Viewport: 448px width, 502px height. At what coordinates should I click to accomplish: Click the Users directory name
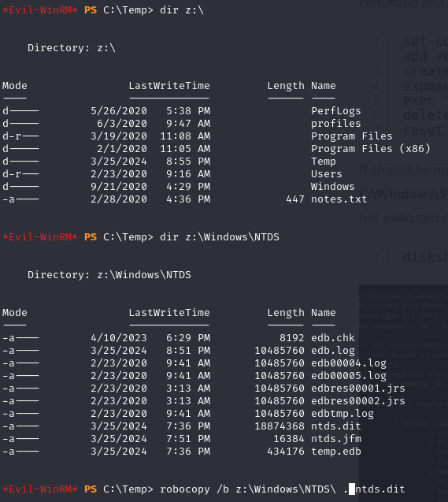pos(327,174)
